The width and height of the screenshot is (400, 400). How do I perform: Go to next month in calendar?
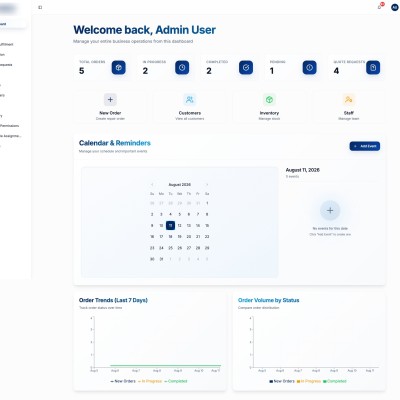[207, 185]
